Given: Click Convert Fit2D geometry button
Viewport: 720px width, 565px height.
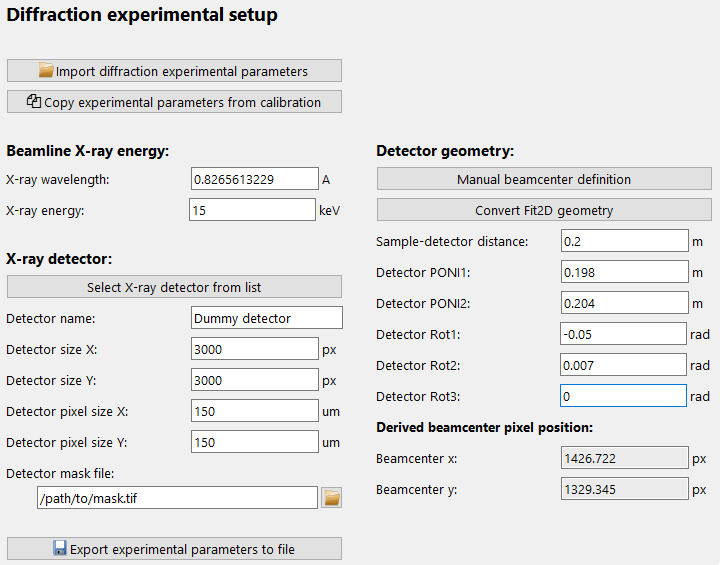Looking at the screenshot, I should coord(544,211).
